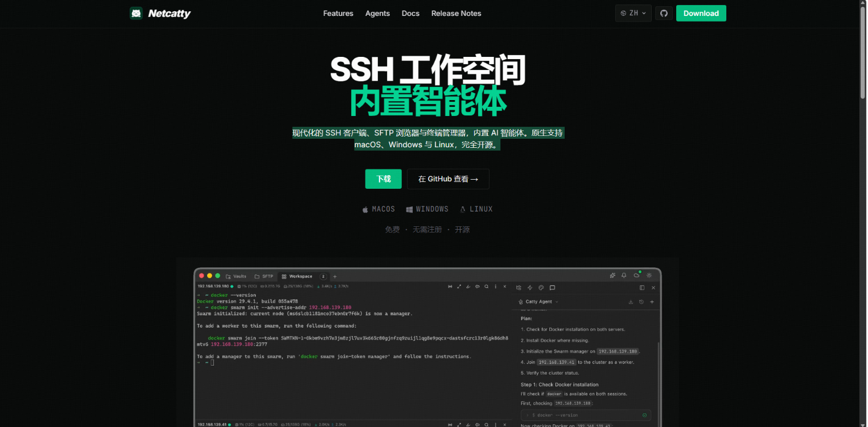
Task: Click the 192.168.139.41 host label in the bottom terminal bar
Action: 212,425
